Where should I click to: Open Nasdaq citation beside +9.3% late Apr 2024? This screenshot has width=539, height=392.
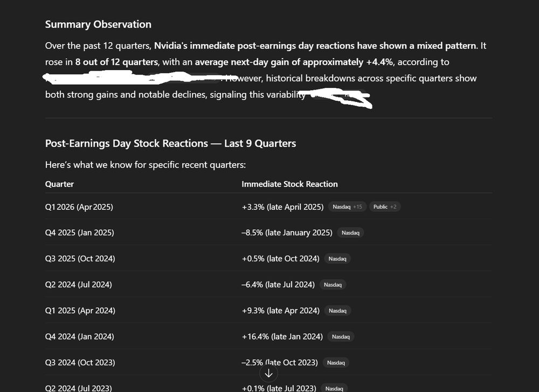click(337, 311)
